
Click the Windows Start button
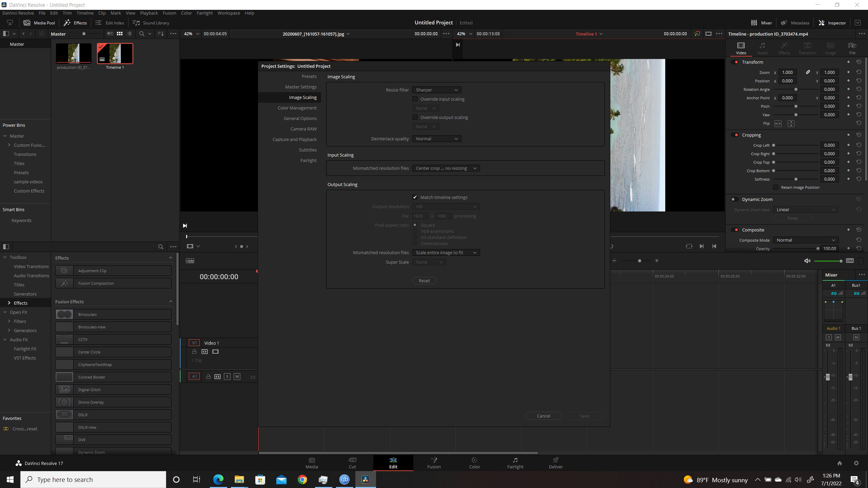click(x=10, y=480)
